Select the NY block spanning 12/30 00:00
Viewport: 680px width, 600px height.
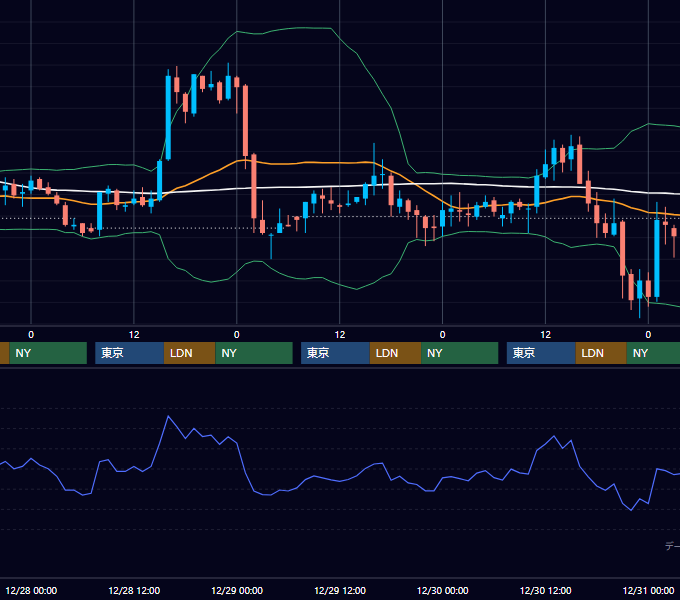tap(459, 353)
